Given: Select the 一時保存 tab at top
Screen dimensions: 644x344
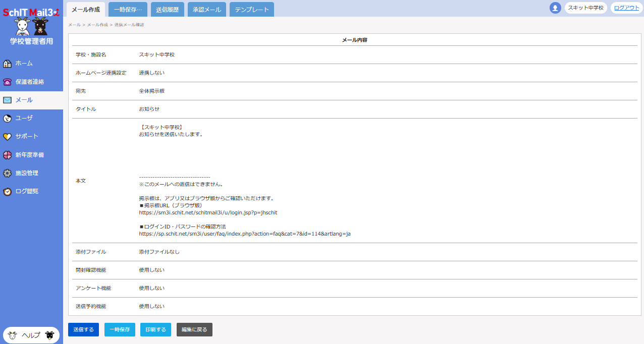Looking at the screenshot, I should click(128, 10).
